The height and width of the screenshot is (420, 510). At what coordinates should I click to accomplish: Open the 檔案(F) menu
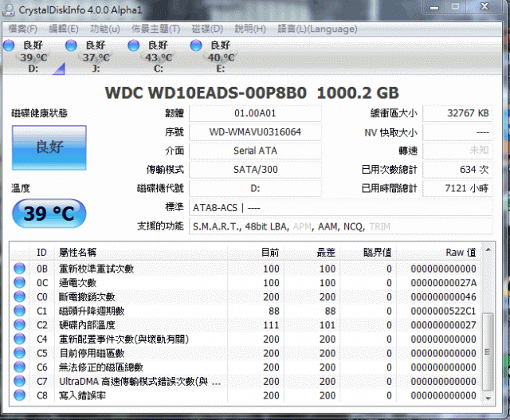[x=22, y=29]
